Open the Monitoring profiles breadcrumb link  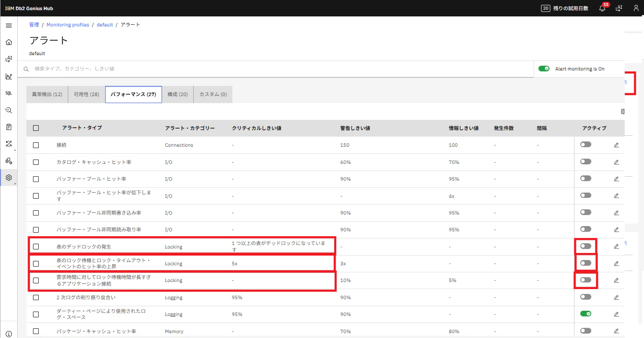click(68, 25)
